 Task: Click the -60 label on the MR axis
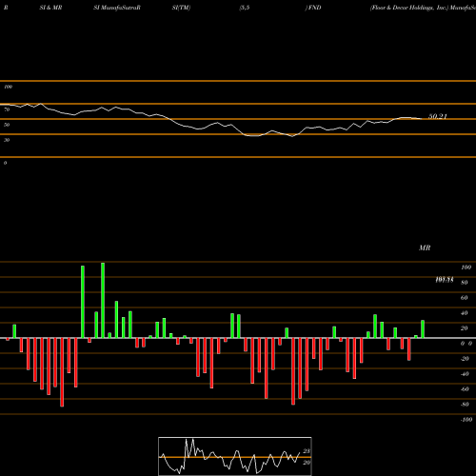[465, 389]
